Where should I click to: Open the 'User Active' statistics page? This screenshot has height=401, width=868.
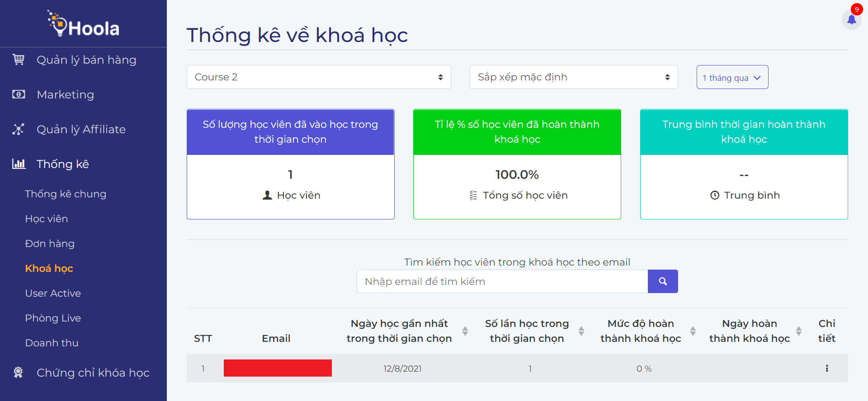[53, 293]
